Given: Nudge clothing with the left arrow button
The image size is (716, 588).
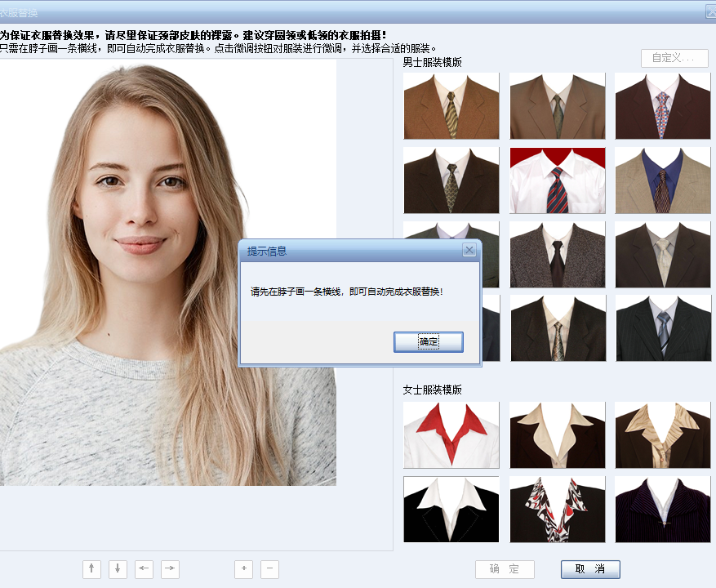Looking at the screenshot, I should tap(144, 569).
